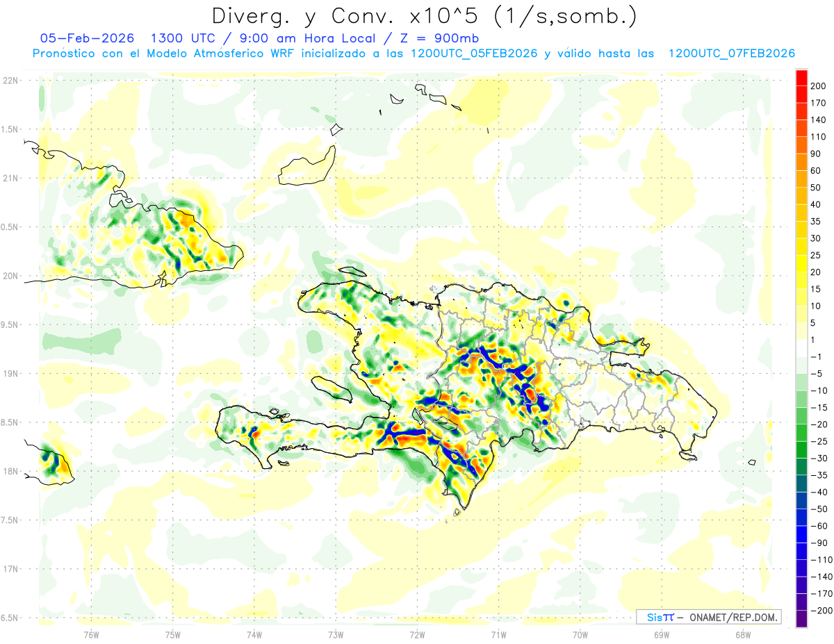Click the "73W" longitude label
Image resolution: width=834 pixels, height=644 pixels.
pos(336,634)
